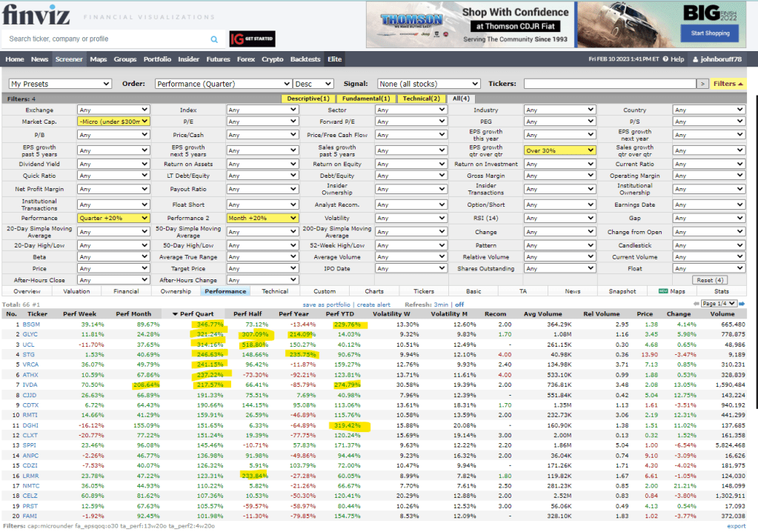Open the Market Cap. dropdown
Screen dimensions: 758x532
(113, 122)
